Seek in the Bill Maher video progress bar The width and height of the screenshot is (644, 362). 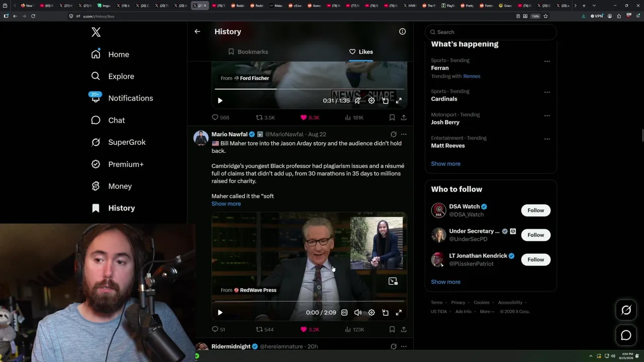pyautogui.click(x=309, y=301)
